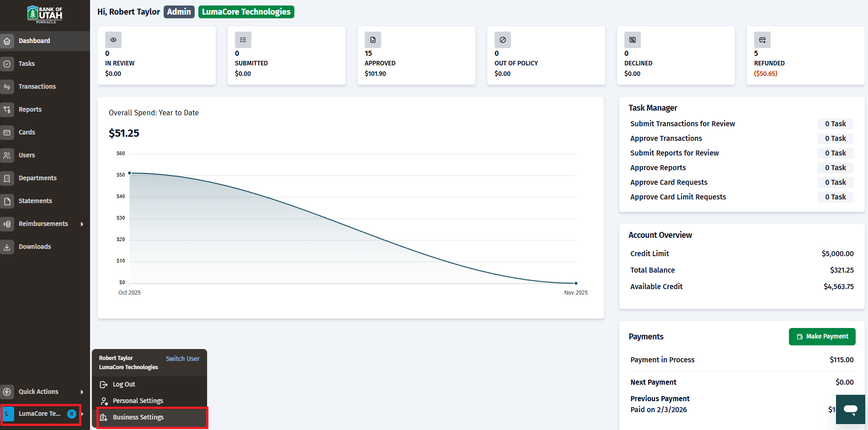Open the chat support bubble icon

pos(851,409)
